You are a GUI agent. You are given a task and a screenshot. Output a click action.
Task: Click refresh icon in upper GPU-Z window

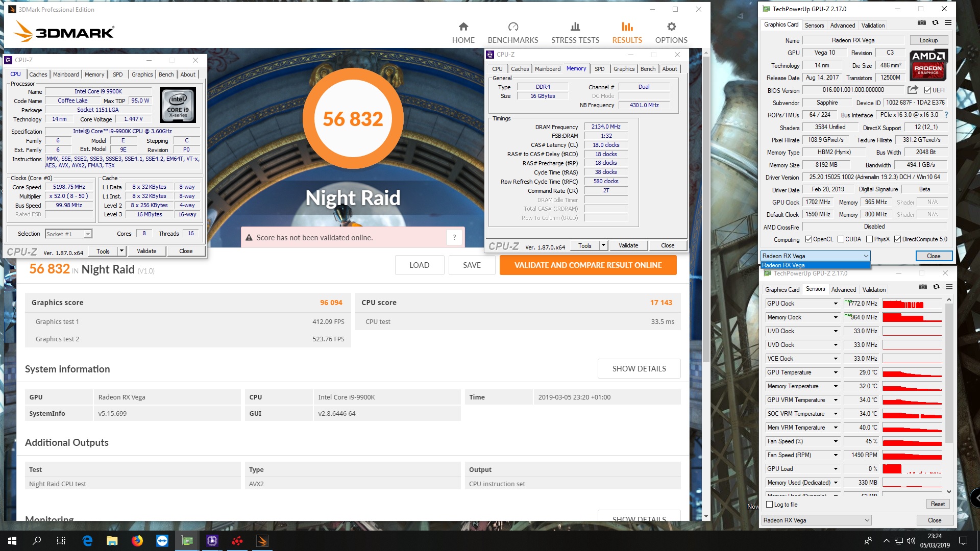click(x=935, y=23)
